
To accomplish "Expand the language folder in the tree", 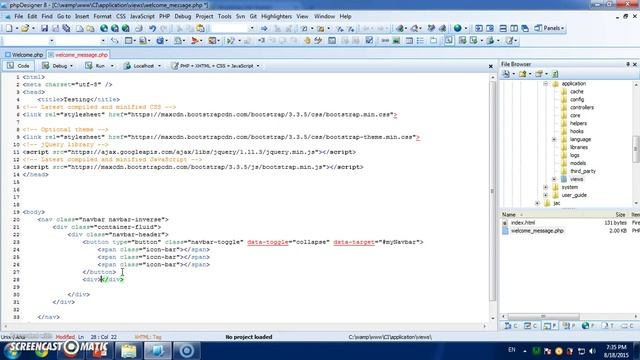I will pos(554,140).
